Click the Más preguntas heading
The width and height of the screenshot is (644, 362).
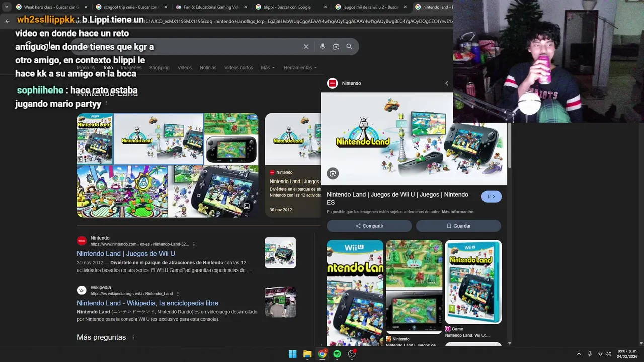(102, 337)
